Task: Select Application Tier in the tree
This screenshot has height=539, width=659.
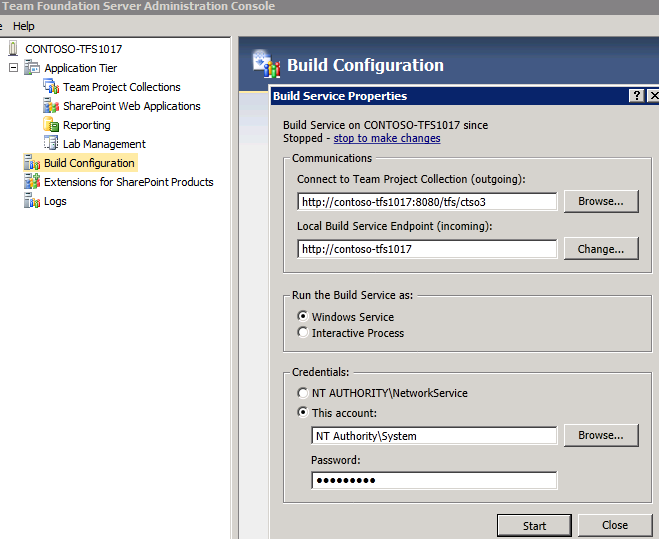Action: pyautogui.click(x=81, y=68)
